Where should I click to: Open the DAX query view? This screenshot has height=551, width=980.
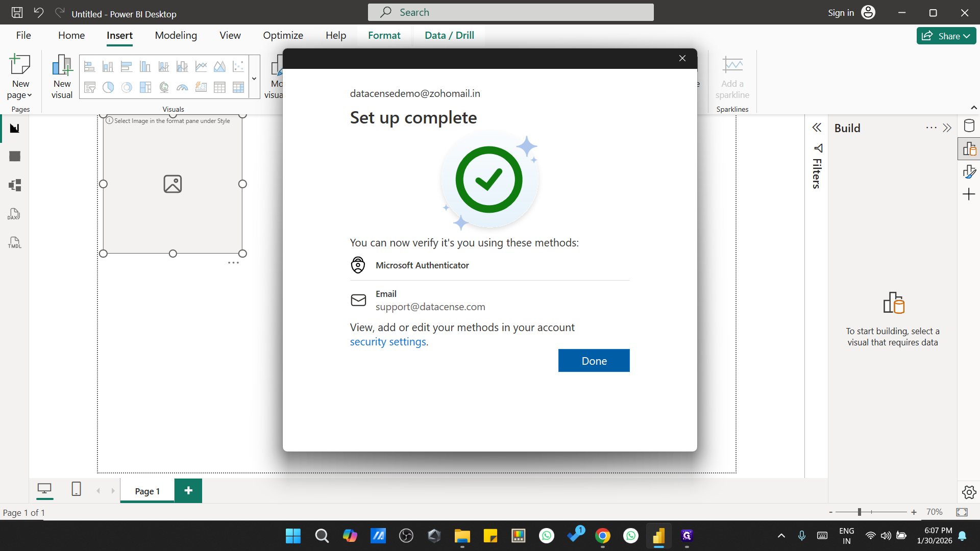tap(14, 214)
